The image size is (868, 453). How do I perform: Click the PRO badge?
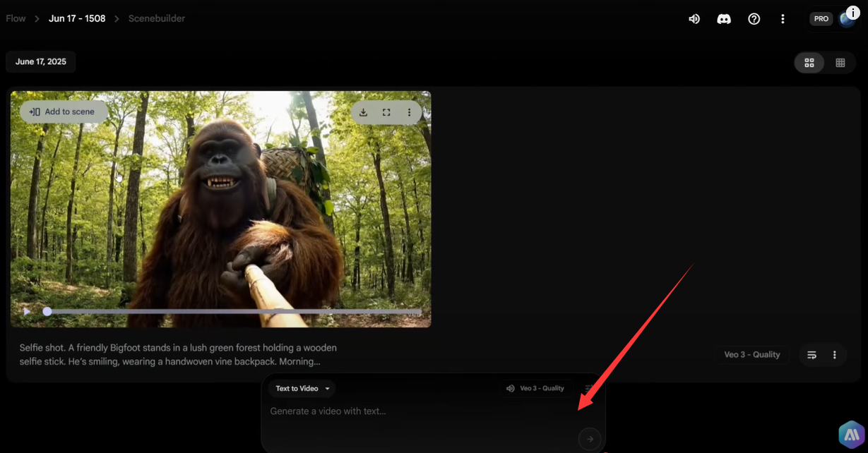pyautogui.click(x=821, y=19)
